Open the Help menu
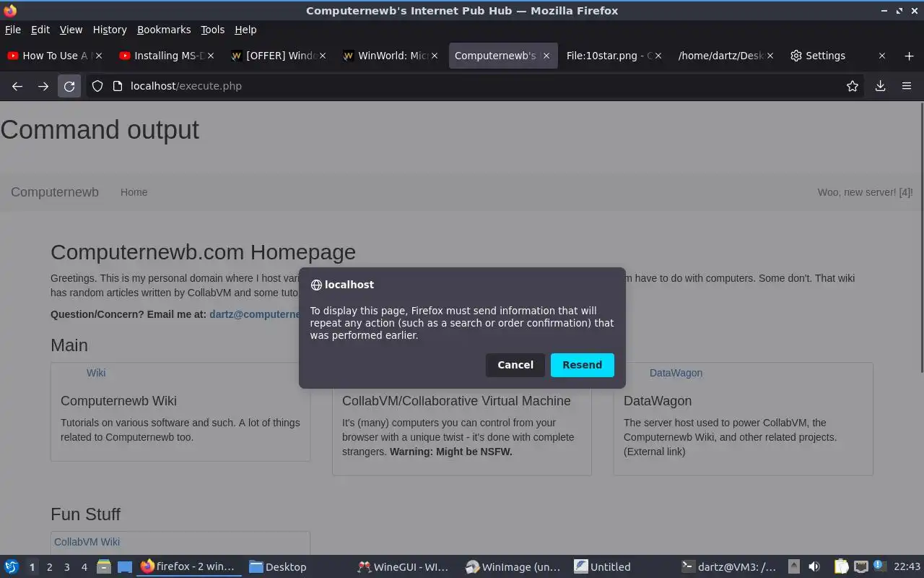Screen dimensions: 924x578 pos(245,30)
